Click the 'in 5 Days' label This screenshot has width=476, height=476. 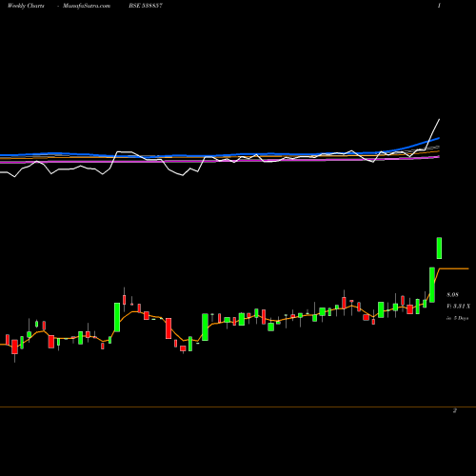(x=457, y=318)
